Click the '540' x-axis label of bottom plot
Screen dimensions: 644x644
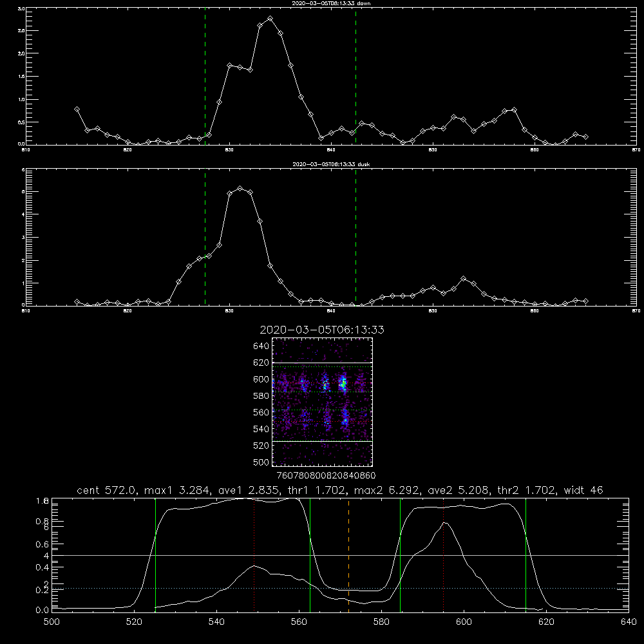(x=216, y=622)
